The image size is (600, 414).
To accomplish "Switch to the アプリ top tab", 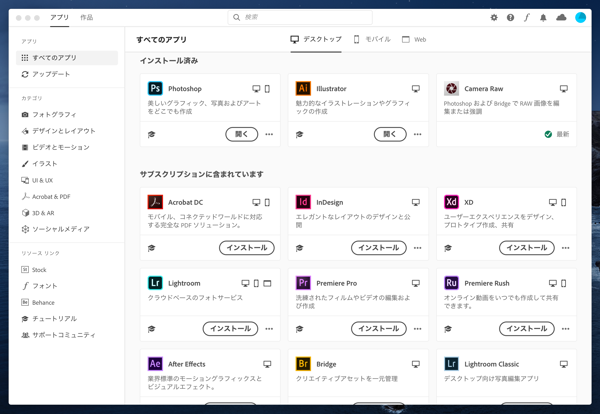I will coord(59,18).
